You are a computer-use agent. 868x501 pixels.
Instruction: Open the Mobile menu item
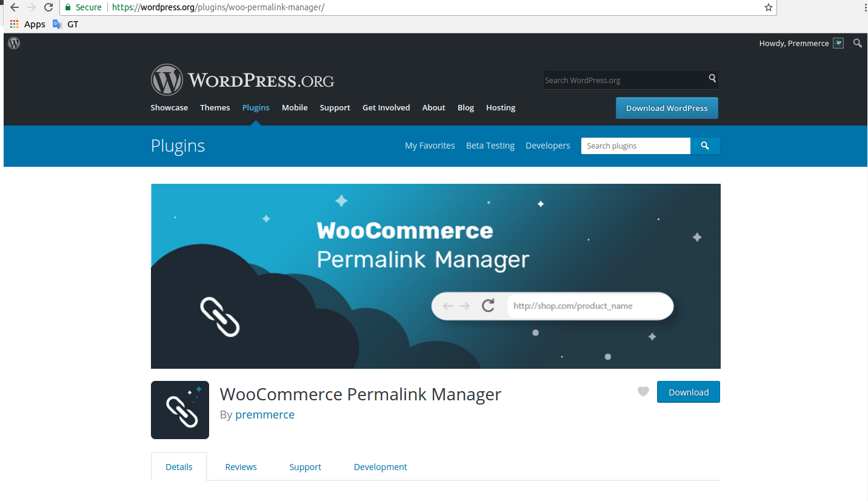pyautogui.click(x=295, y=107)
